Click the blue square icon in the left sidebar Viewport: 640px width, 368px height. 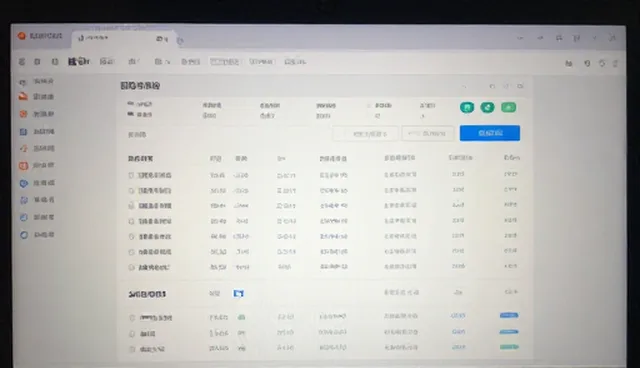tap(23, 132)
